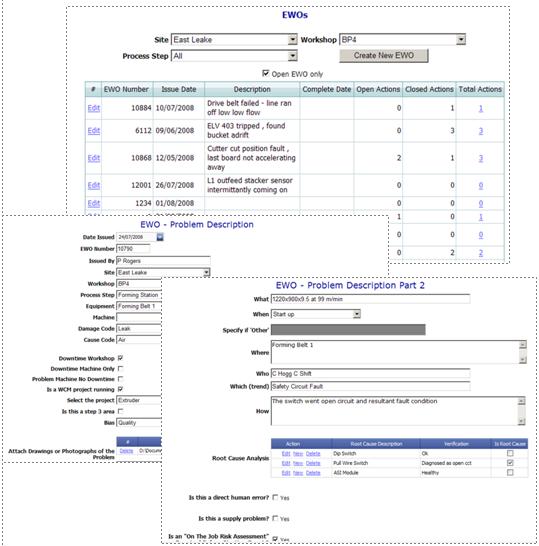The width and height of the screenshot is (539, 546).
Task: Open the When Start up dropdown
Action: 357,314
